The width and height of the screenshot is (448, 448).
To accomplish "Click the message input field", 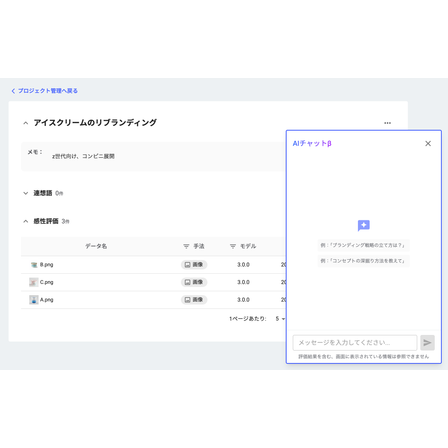I will pyautogui.click(x=355, y=342).
